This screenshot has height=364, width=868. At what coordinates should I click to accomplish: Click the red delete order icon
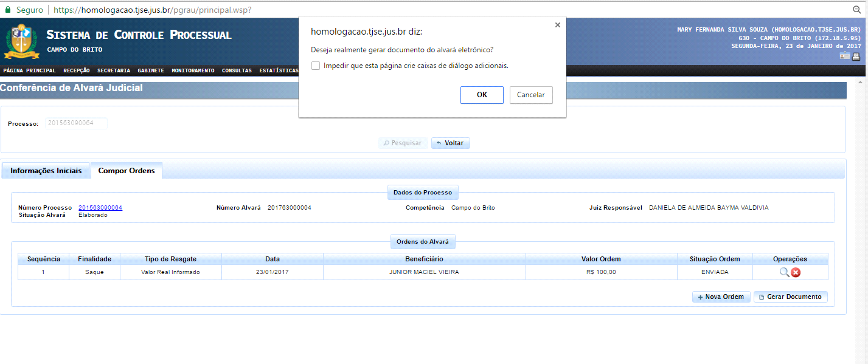[x=795, y=272]
